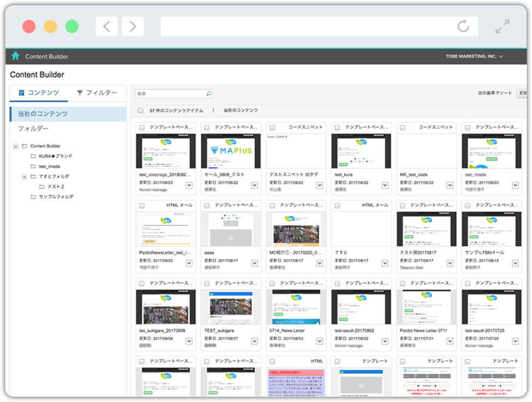532x402 pixels.
Task: Click the test-saudi-20170725 title
Action: tap(484, 330)
